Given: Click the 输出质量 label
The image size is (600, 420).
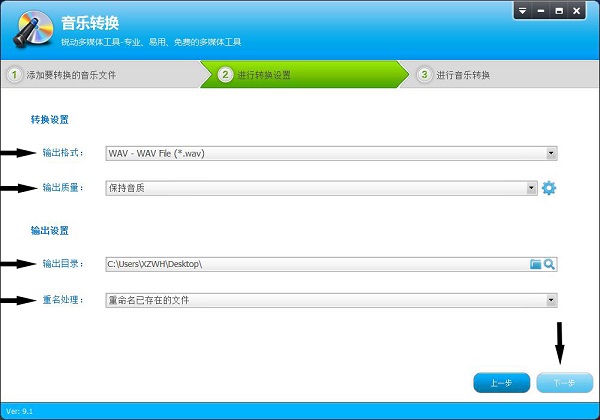Looking at the screenshot, I should tap(63, 187).
